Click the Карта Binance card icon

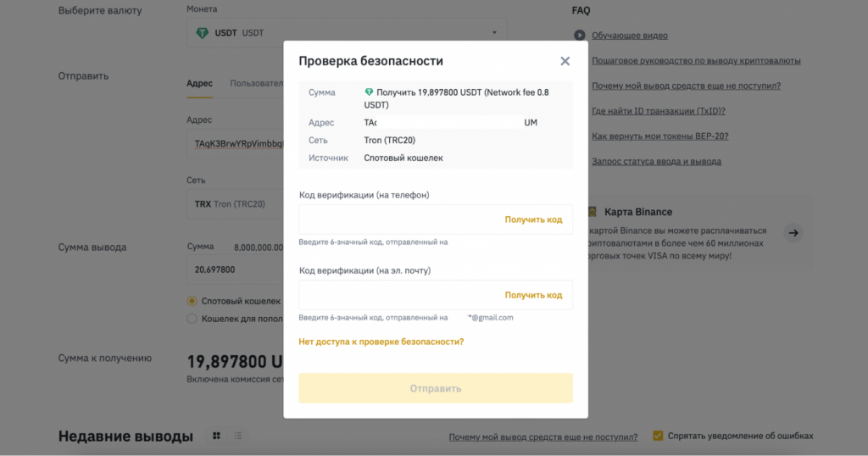tap(593, 212)
